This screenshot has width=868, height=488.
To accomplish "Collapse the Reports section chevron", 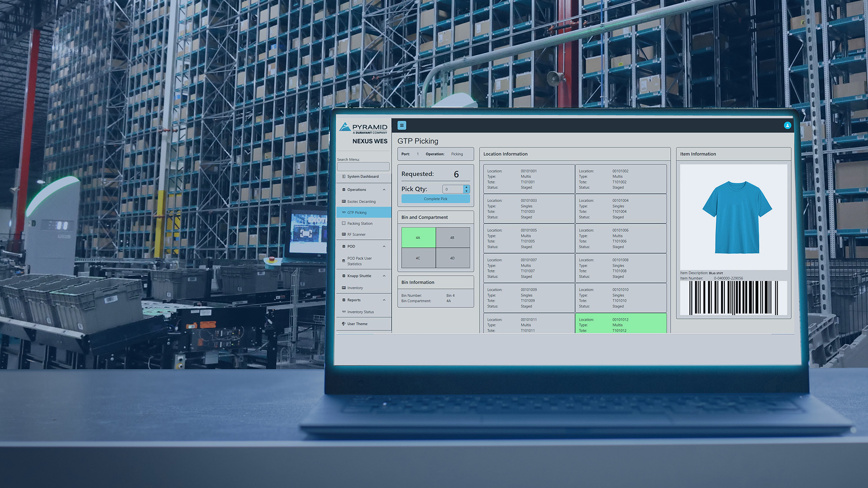I will 384,300.
